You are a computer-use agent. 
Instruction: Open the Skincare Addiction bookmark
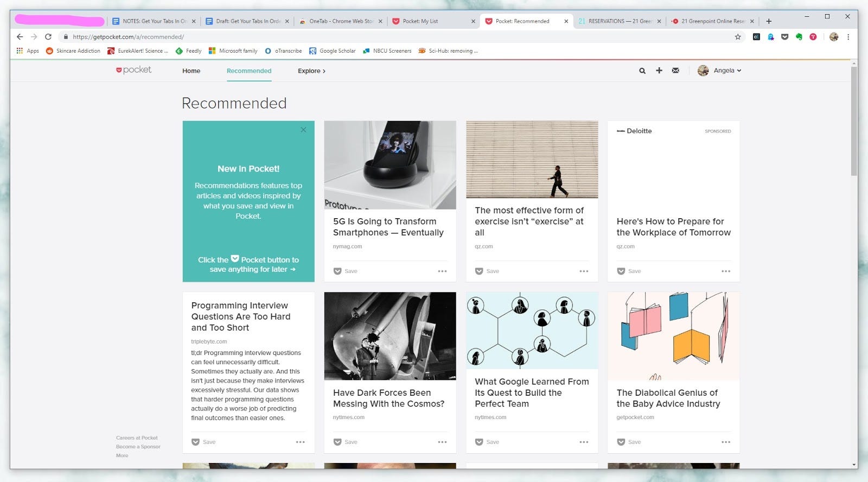tap(73, 51)
